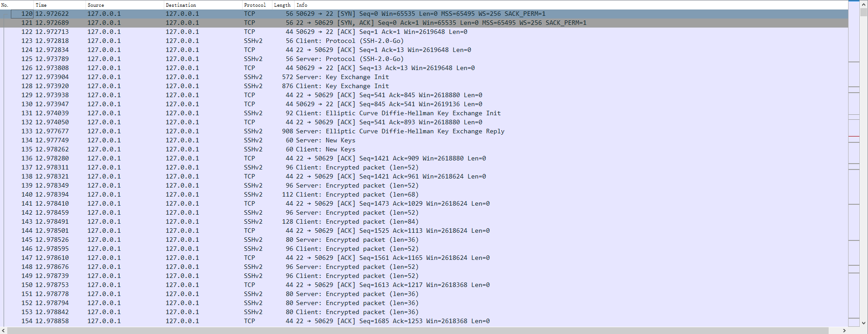Screen dimensions: 868x334
Task: Click the vertical scrollbar down arrow
Action: click(x=863, y=323)
